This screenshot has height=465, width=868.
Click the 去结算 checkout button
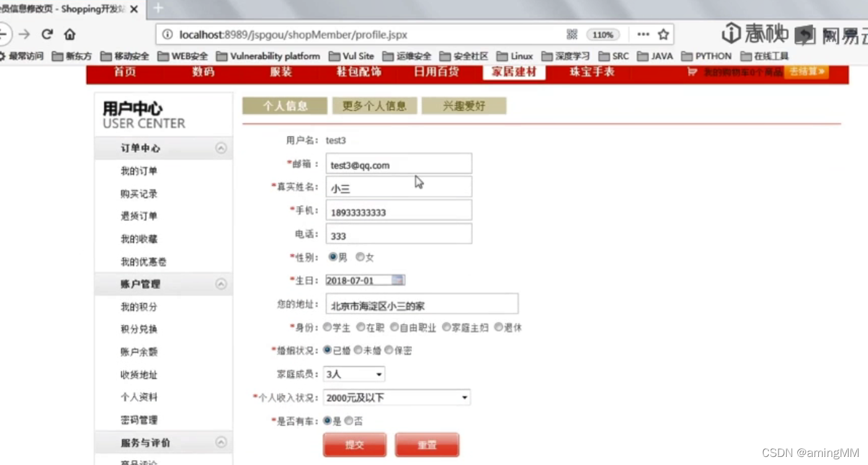[x=807, y=72]
